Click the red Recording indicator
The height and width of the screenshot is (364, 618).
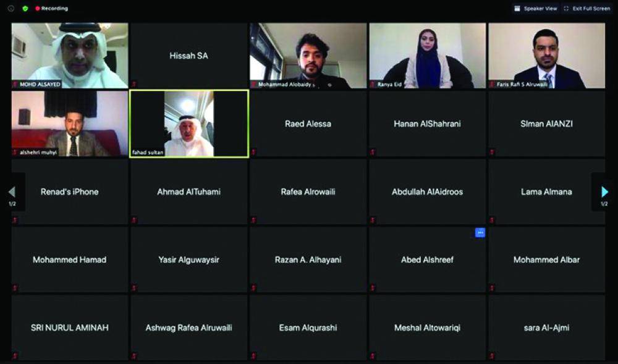pos(52,8)
